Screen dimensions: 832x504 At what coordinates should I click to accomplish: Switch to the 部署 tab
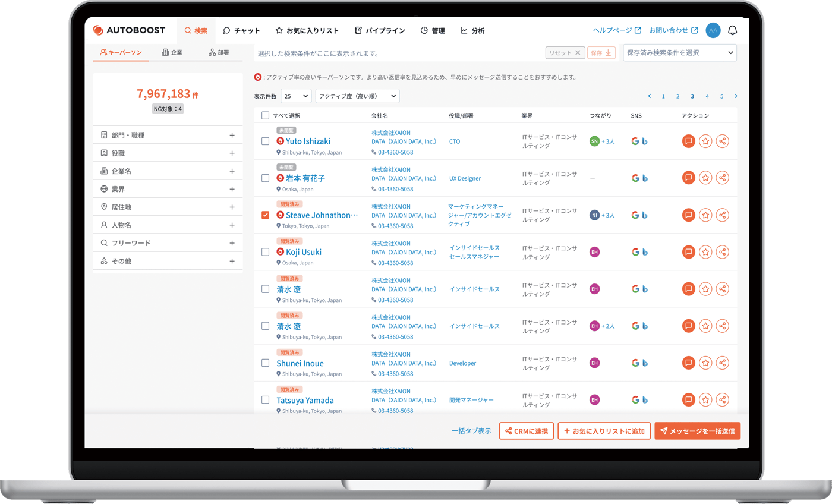coord(219,52)
